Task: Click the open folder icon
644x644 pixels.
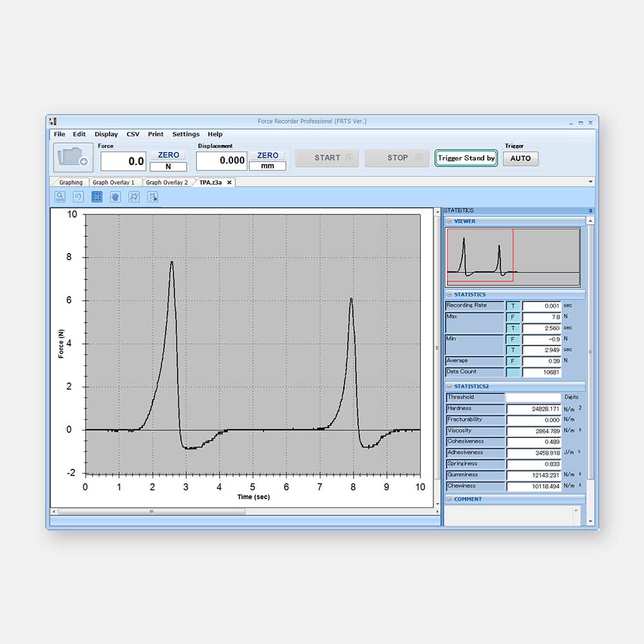Action: click(x=72, y=157)
